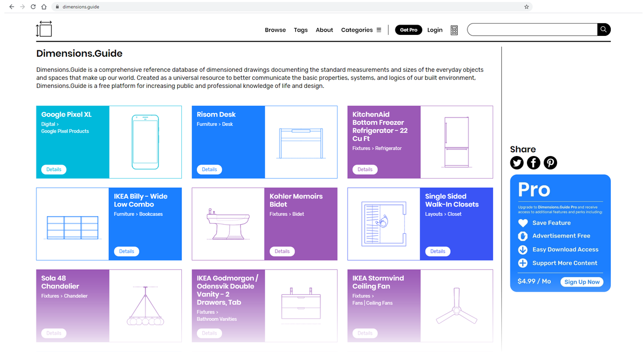
Task: Open the About menu item
Action: (x=324, y=30)
